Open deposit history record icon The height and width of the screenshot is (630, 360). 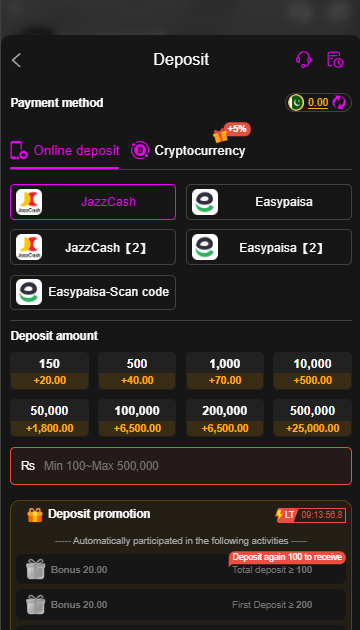point(335,59)
